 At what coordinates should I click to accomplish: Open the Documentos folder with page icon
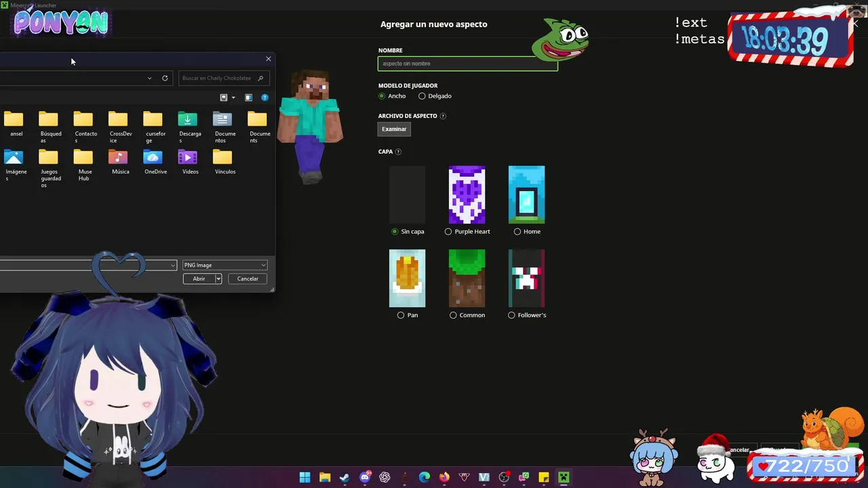[224, 127]
